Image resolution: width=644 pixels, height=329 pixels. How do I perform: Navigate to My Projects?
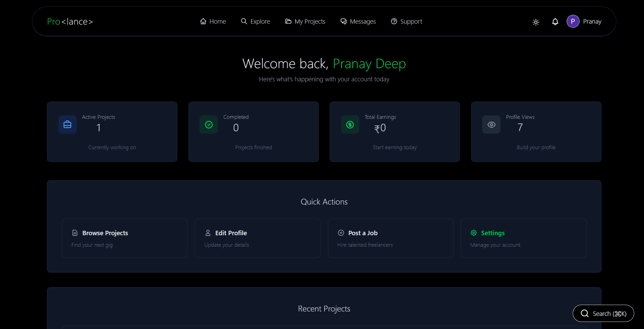[x=305, y=22]
